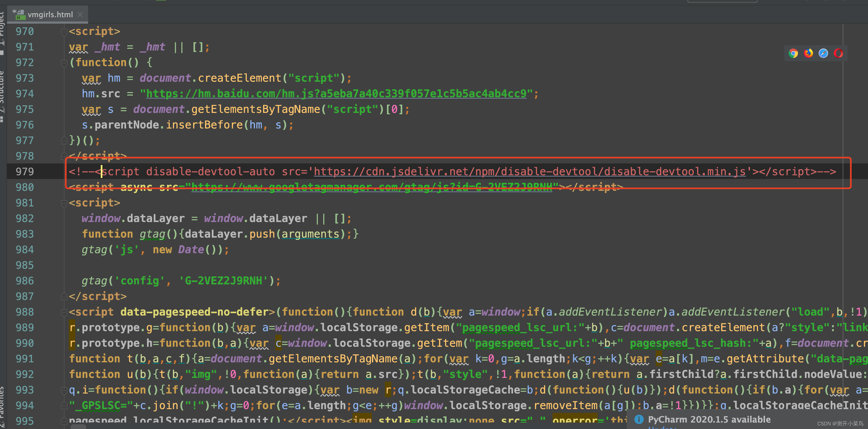Viewport: 868px width, 429px height.
Task: Open page preview in Opera browser
Action: 838,53
